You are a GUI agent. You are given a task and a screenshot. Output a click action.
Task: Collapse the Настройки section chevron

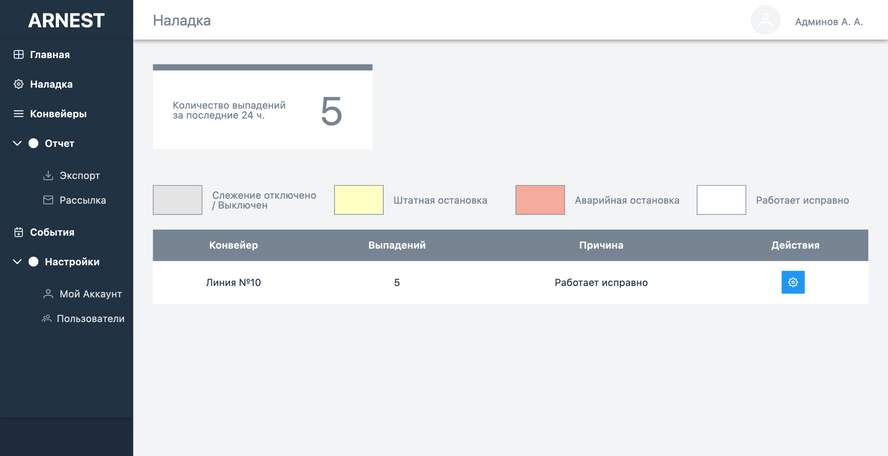17,262
